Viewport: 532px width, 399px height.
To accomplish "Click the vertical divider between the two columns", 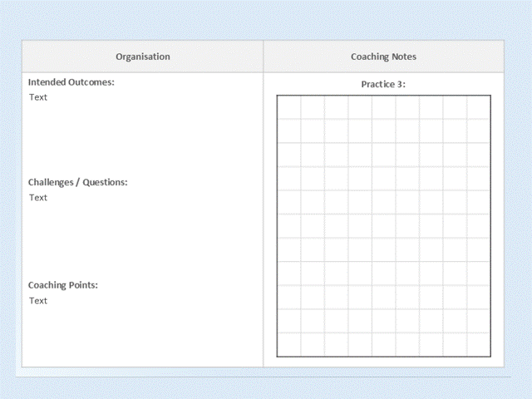I will coord(264,216).
